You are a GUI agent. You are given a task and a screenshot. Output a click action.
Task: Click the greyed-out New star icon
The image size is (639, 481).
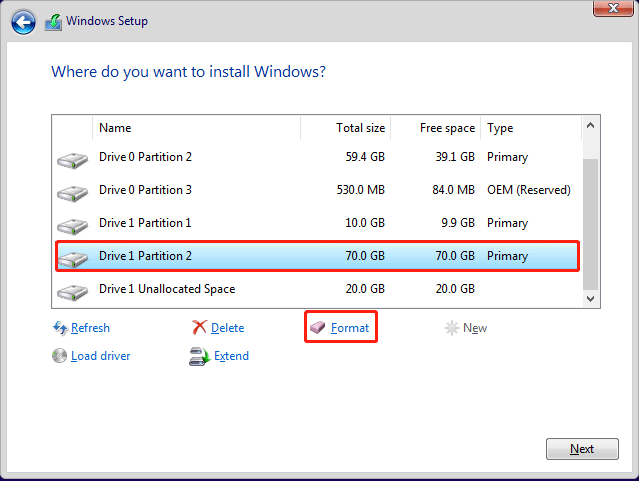click(x=452, y=328)
